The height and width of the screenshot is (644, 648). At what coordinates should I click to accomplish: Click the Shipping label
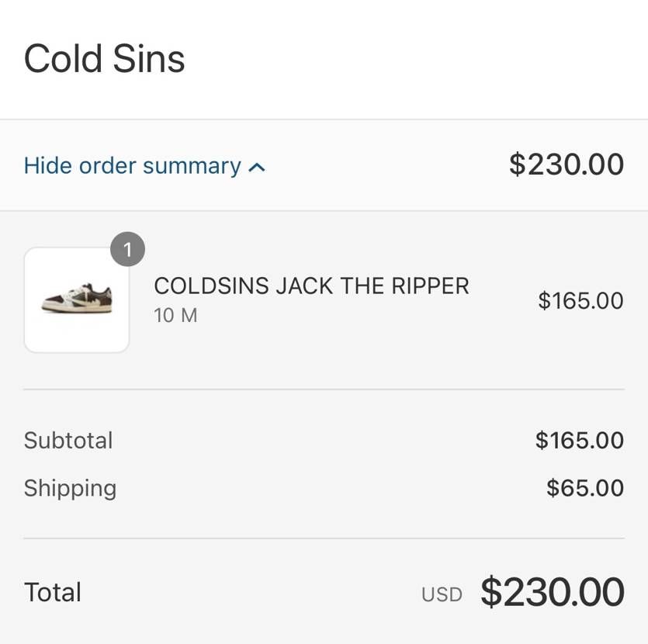pos(70,488)
